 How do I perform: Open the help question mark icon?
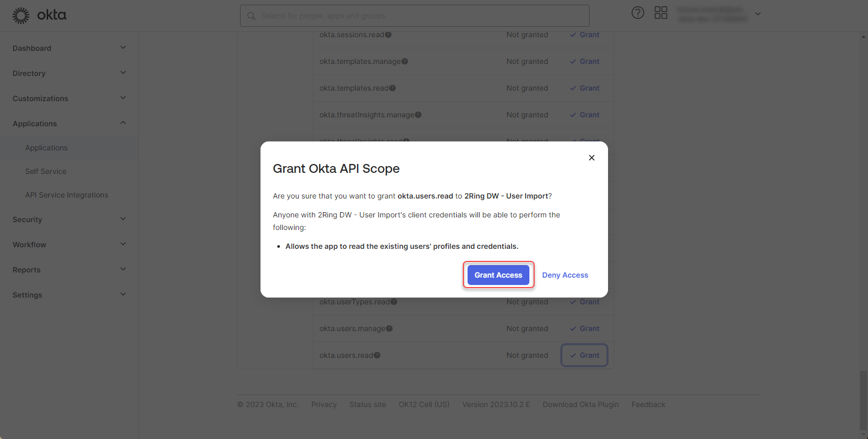[x=637, y=13]
